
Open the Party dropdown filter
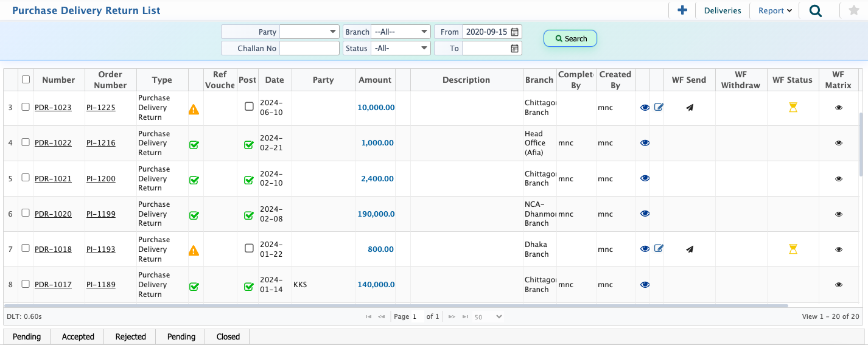[x=309, y=32]
